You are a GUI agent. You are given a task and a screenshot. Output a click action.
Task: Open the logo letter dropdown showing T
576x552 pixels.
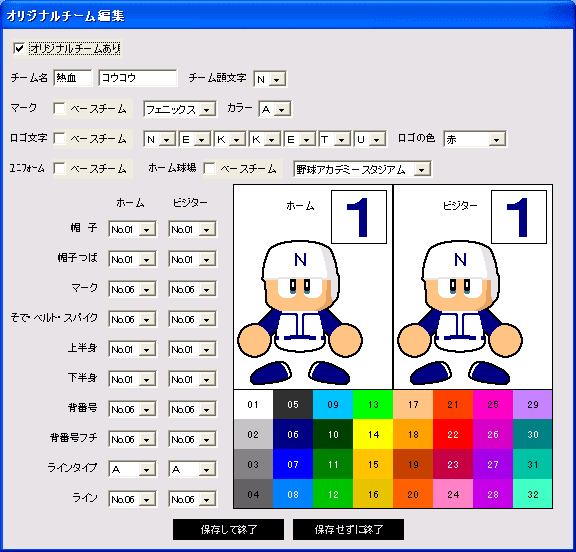335,139
